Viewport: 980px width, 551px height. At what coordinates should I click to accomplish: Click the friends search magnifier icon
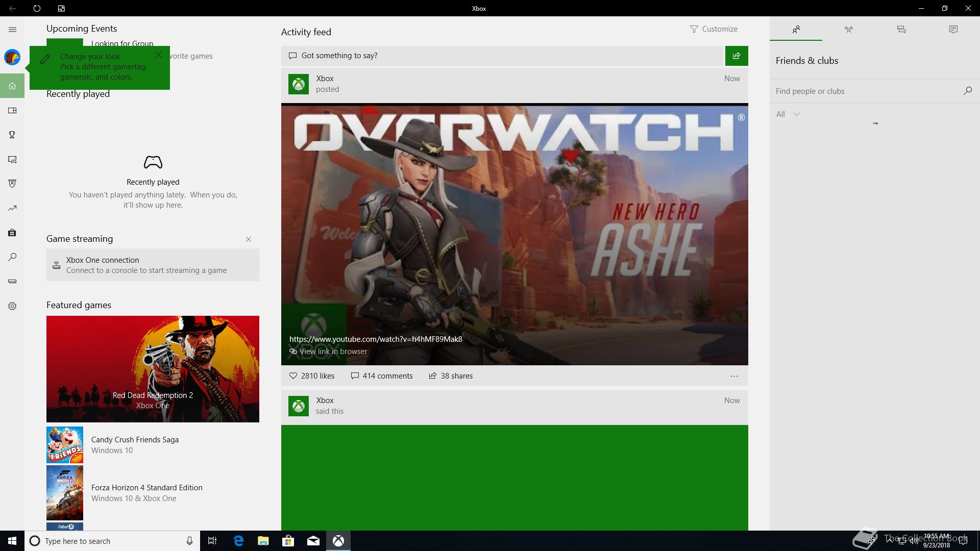[967, 91]
